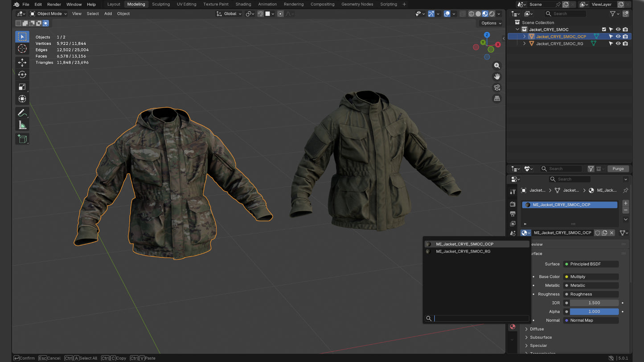Select the Scale tool
This screenshot has width=644, height=362.
tap(22, 87)
